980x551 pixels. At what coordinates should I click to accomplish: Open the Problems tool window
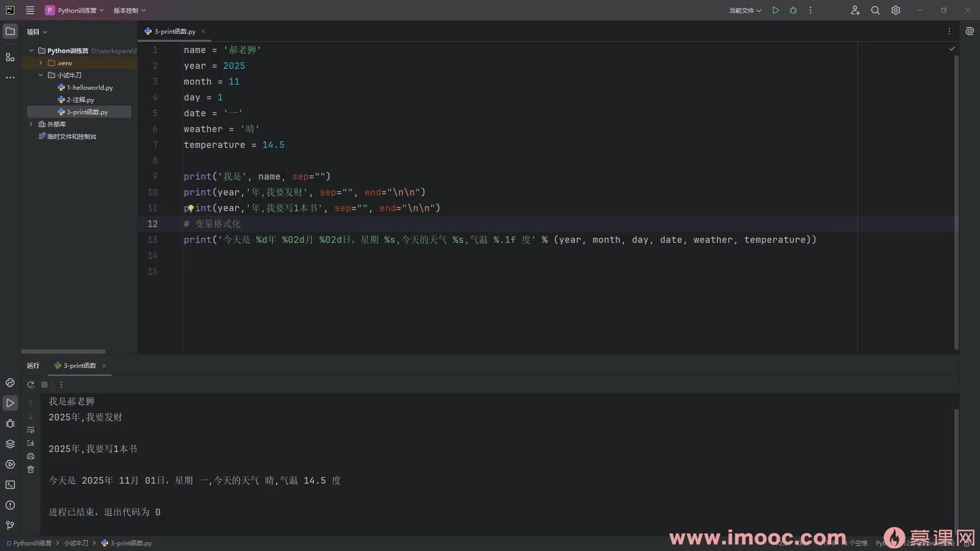10,505
